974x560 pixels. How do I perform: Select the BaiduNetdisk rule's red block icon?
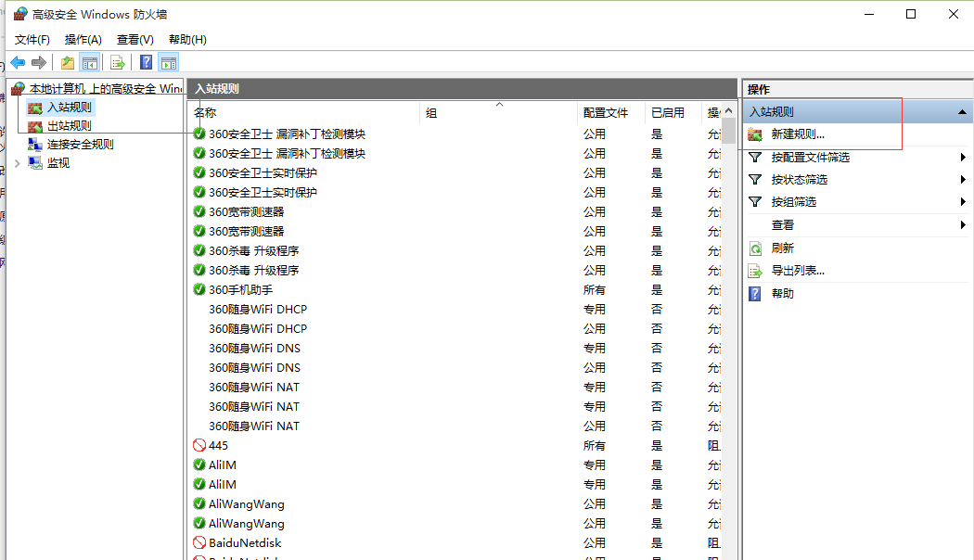[199, 542]
